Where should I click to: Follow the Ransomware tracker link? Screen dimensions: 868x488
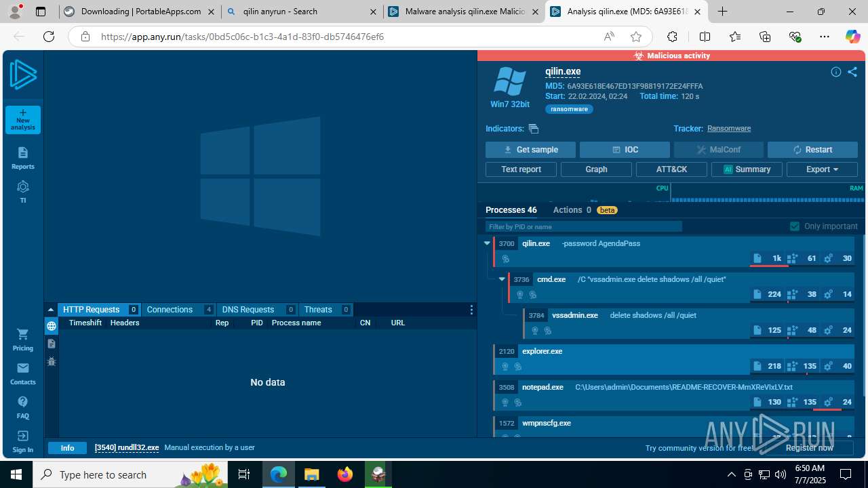pyautogui.click(x=728, y=129)
